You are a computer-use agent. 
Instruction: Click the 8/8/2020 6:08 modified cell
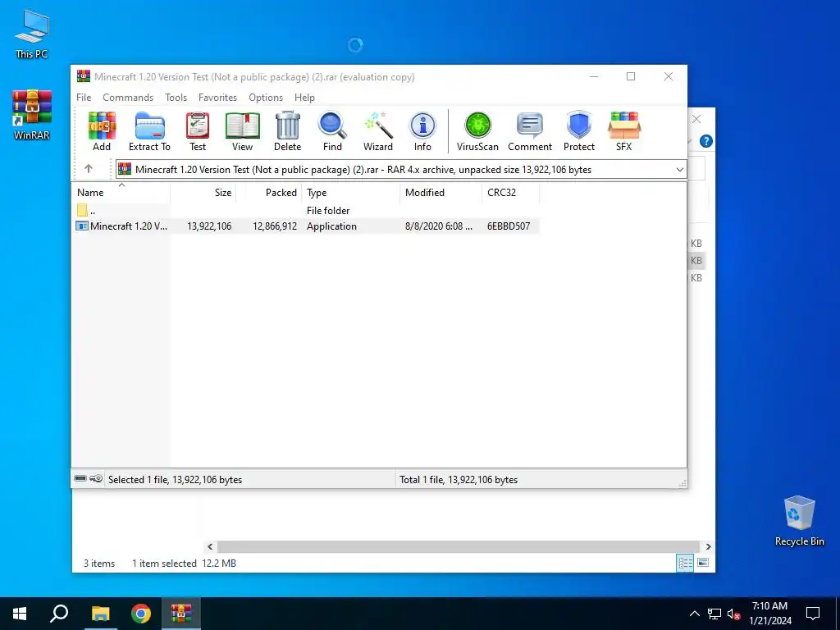click(439, 226)
